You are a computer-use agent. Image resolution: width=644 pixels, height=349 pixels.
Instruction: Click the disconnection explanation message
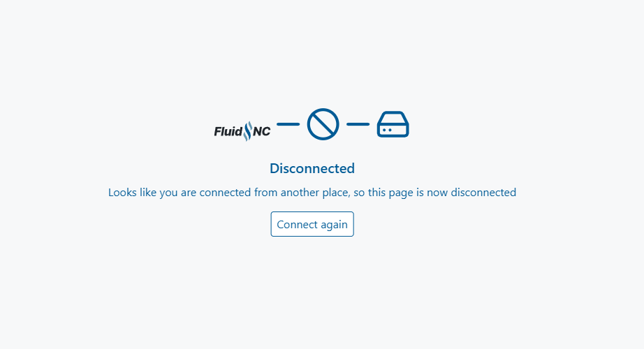click(x=312, y=193)
